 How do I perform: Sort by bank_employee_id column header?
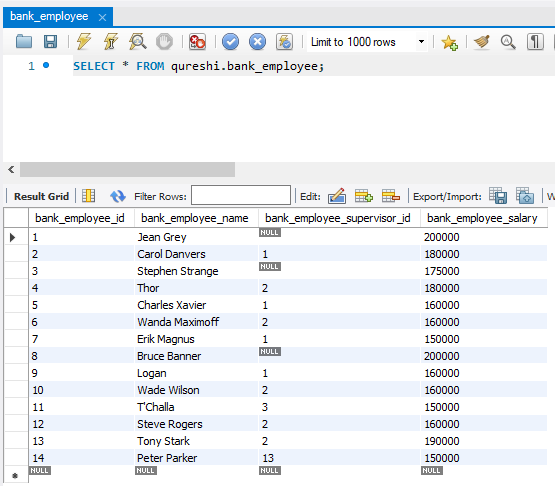tap(81, 218)
